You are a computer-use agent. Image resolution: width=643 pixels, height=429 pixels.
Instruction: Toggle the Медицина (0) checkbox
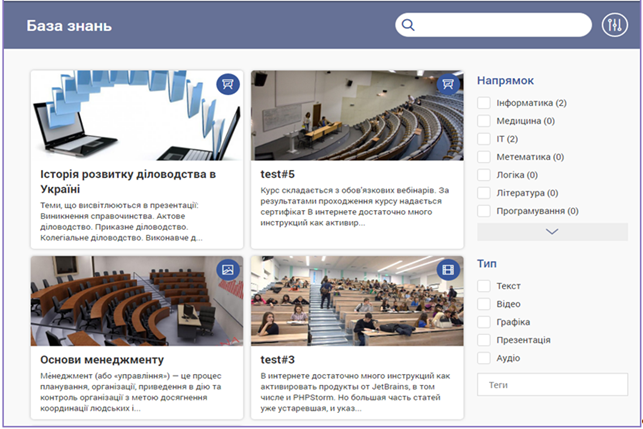point(484,121)
